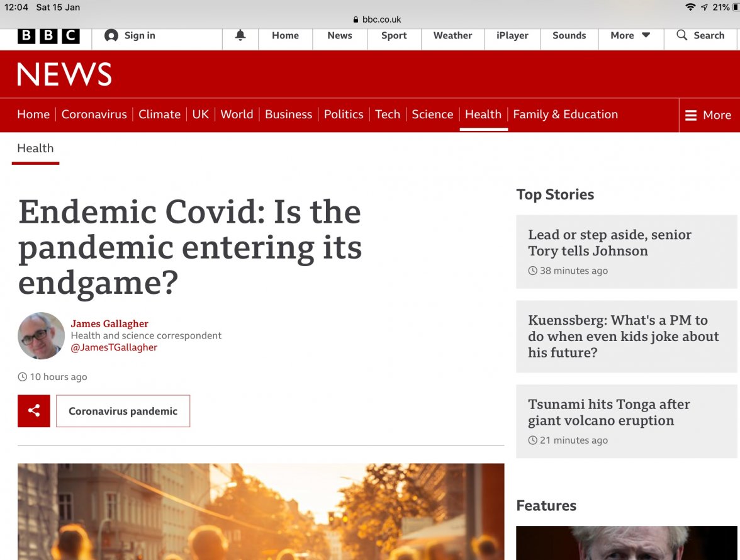This screenshot has width=740, height=560.
Task: Open Lead or step aside Tory story
Action: pos(609,243)
